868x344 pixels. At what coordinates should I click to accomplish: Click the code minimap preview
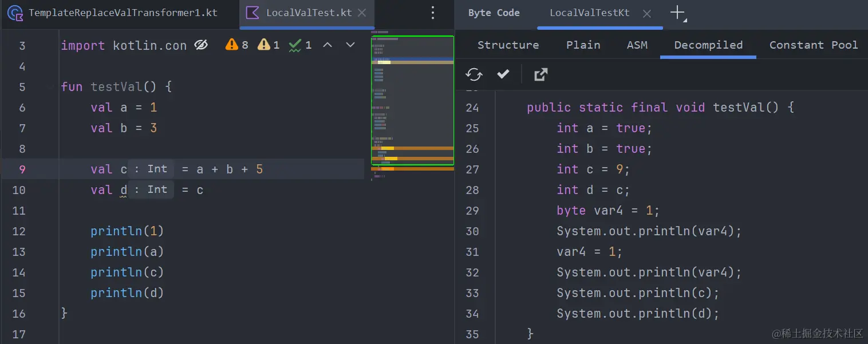coord(412,101)
